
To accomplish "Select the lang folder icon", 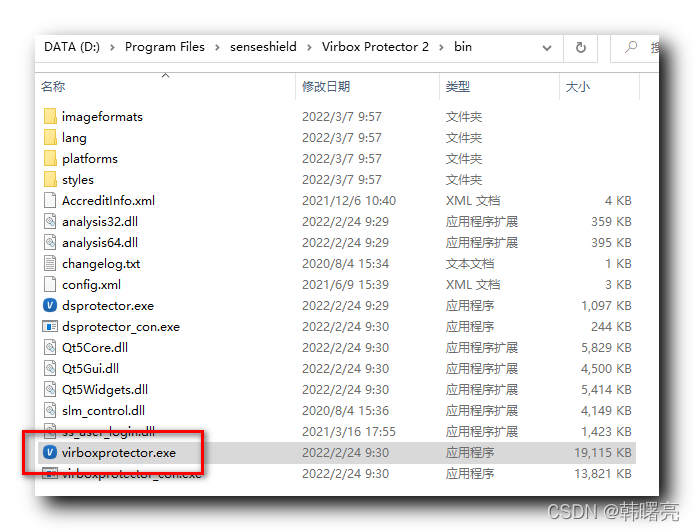I will coord(50,137).
